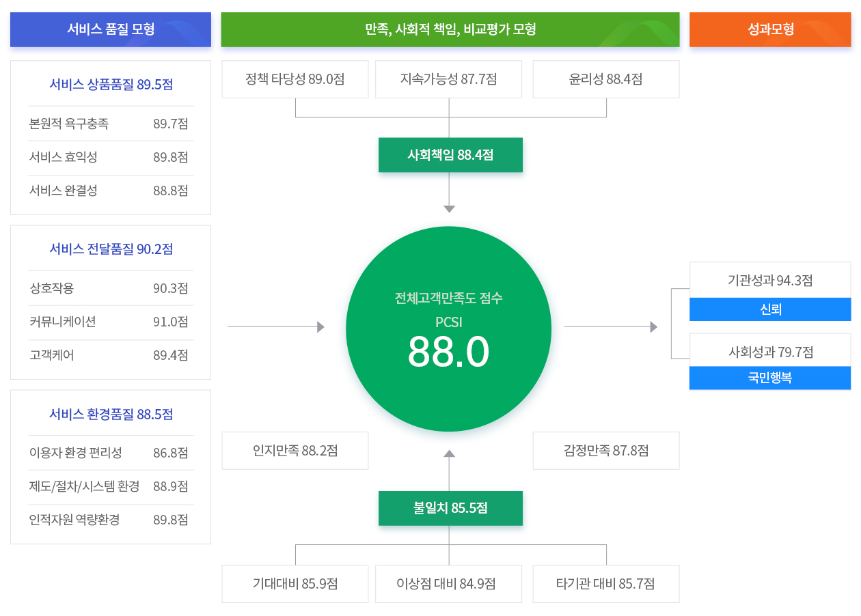Select the 불일치 85.5점 green box
This screenshot has width=861, height=616.
[x=450, y=508]
